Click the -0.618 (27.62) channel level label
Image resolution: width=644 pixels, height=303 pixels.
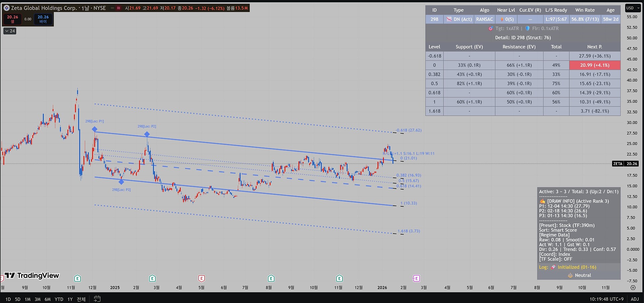point(409,130)
